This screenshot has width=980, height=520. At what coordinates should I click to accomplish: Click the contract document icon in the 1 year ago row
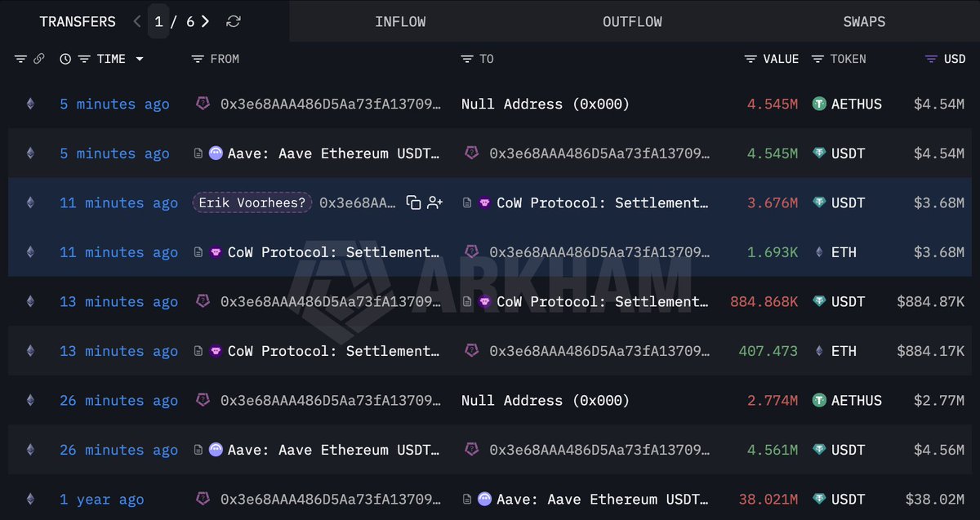click(x=466, y=499)
